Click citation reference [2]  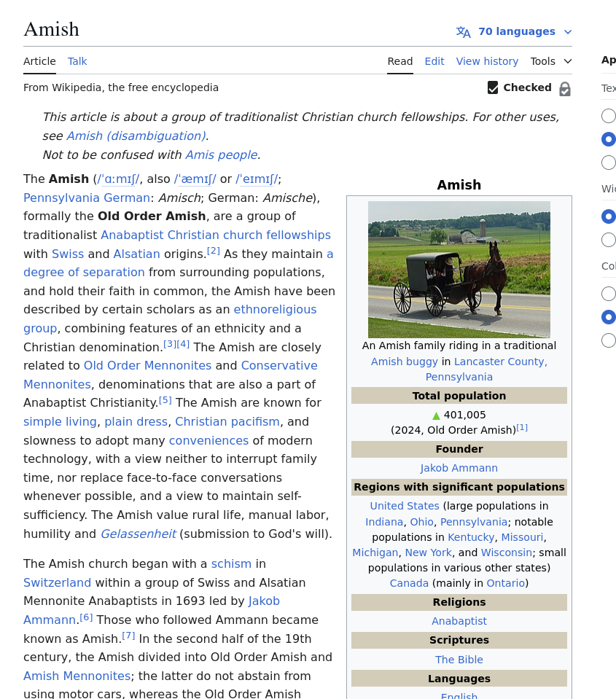point(214,251)
